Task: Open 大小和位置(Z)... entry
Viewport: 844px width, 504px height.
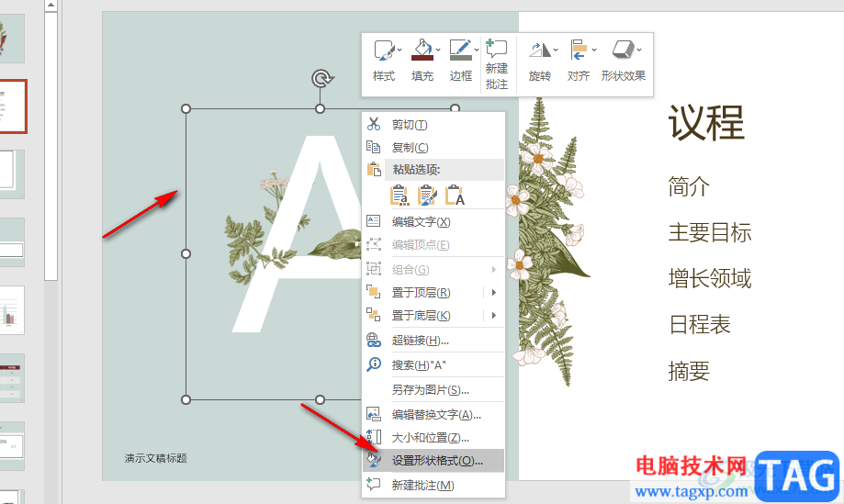Action: coord(433,438)
